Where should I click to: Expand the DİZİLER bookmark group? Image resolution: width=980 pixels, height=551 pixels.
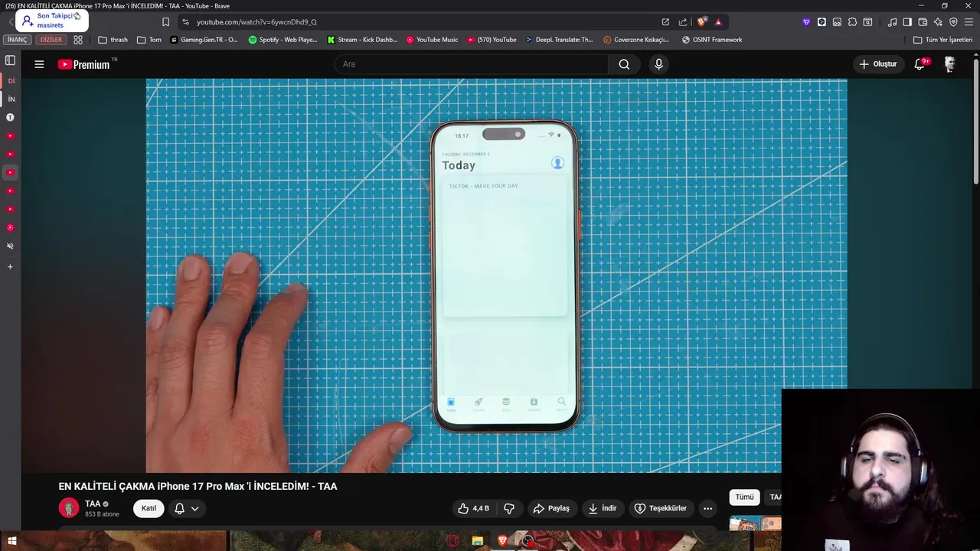(51, 40)
